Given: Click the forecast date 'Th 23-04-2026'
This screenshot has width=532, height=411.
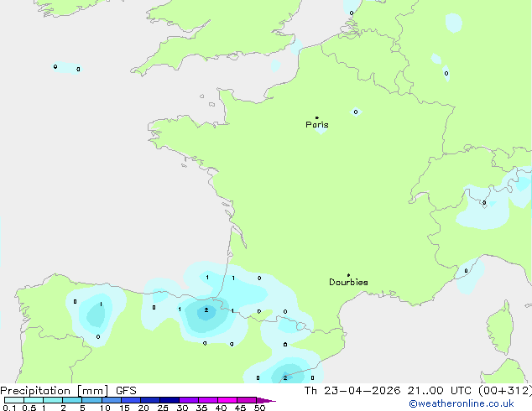Looking at the screenshot, I should (352, 391).
